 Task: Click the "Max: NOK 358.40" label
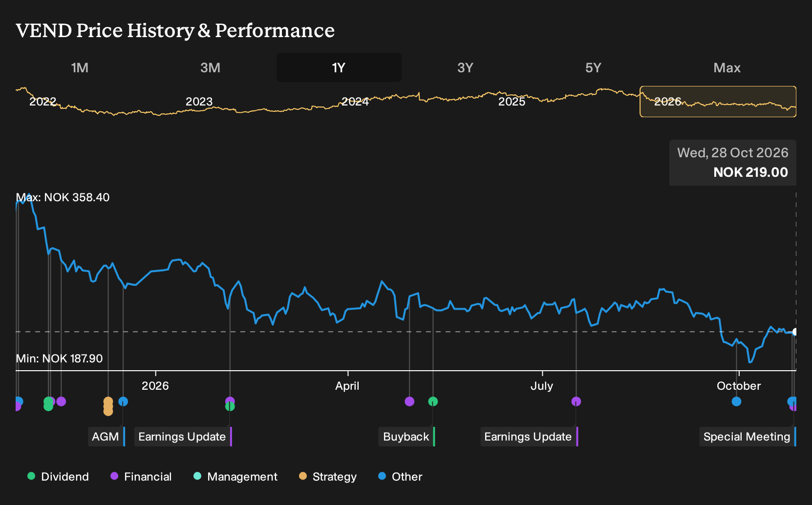point(63,197)
